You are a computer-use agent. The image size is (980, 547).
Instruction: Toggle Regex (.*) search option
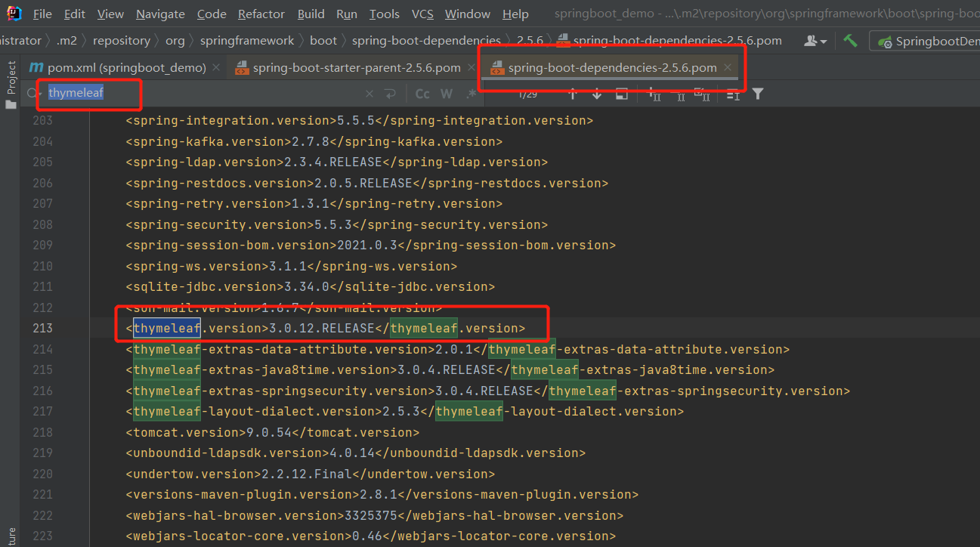471,94
